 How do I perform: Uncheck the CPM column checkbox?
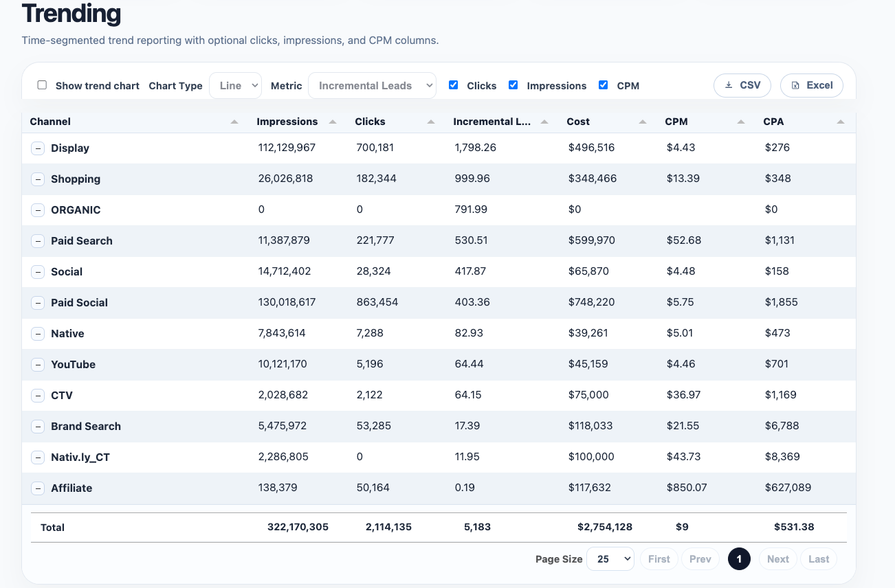603,85
